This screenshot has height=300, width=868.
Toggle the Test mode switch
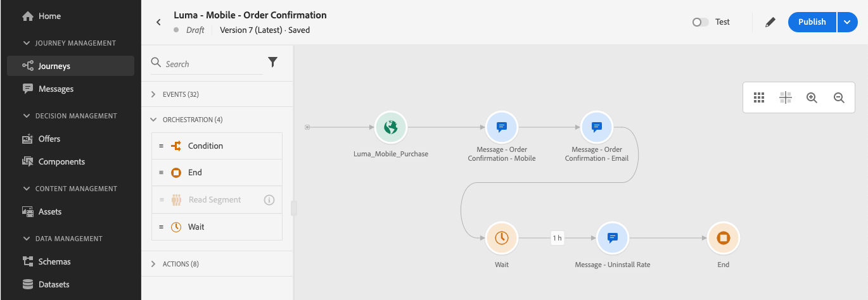700,22
